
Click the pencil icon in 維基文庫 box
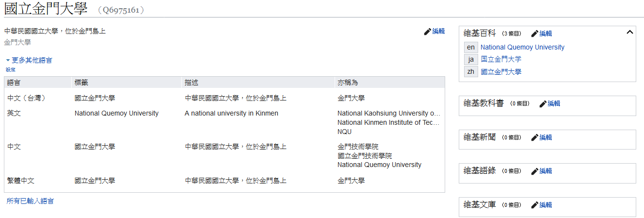point(535,205)
